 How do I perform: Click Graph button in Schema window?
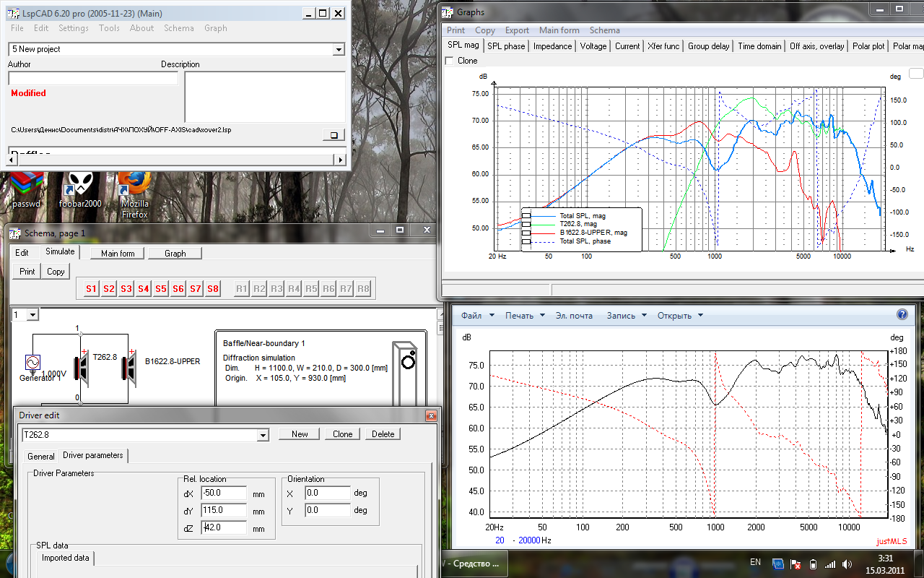[175, 254]
